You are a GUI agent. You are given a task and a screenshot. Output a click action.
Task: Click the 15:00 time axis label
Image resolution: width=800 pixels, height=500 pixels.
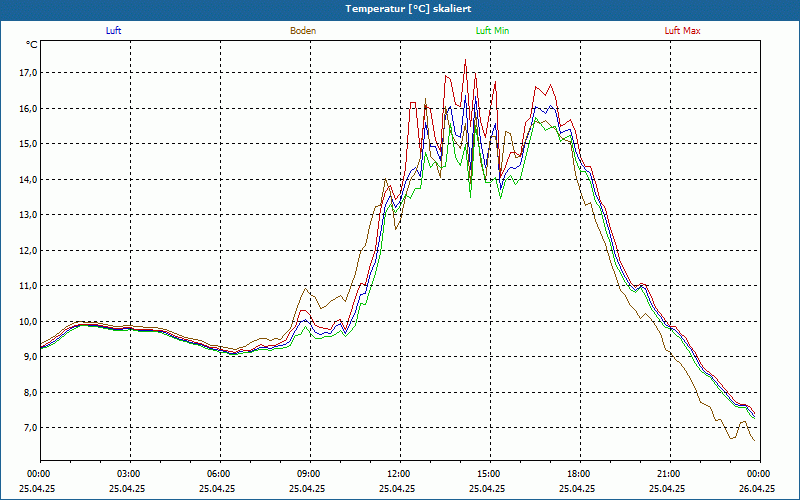[x=490, y=474]
